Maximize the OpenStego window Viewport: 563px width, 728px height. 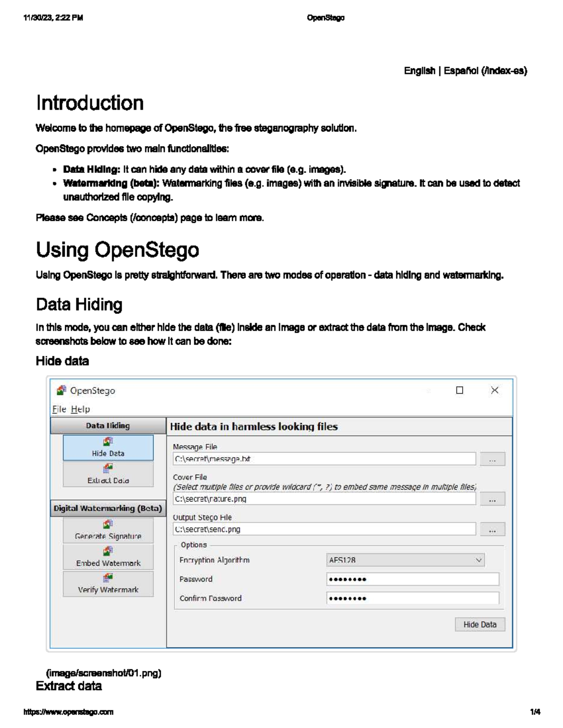460,390
